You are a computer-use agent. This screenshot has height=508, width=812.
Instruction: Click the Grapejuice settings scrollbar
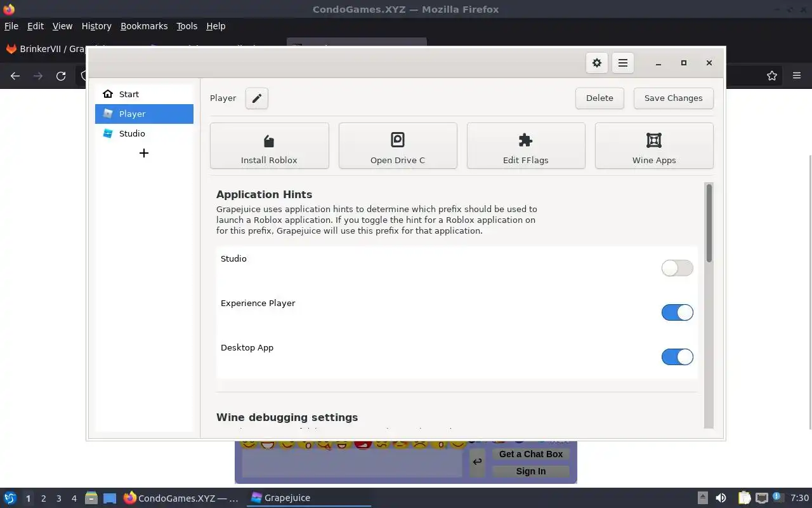point(709,222)
